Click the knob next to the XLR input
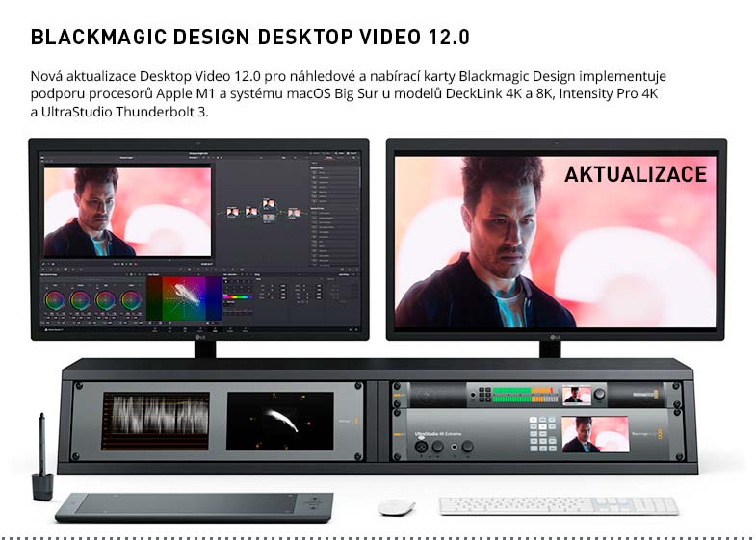This screenshot has height=540, width=756. click(438, 447)
